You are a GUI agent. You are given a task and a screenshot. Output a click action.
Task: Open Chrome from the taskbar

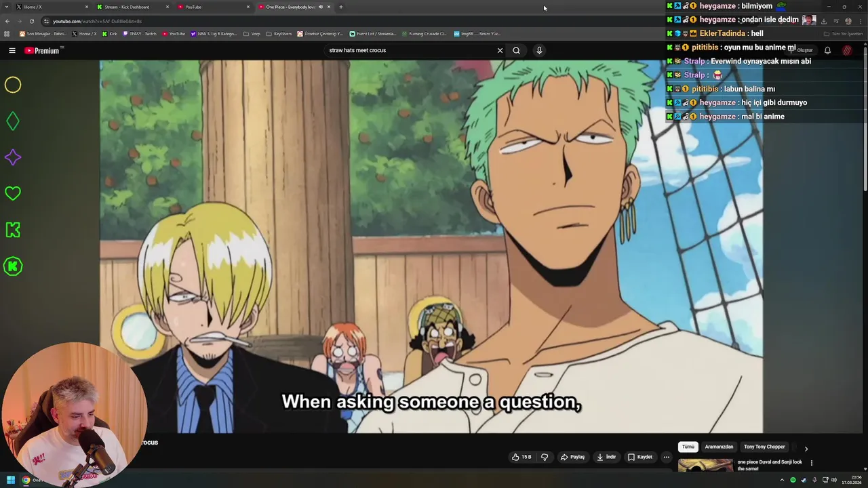[x=26, y=480]
